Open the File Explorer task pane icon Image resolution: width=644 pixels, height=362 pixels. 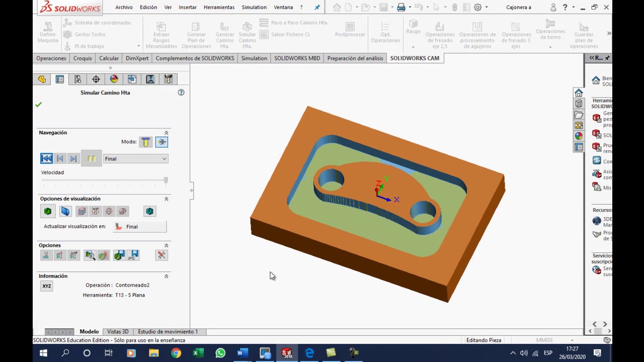579,115
